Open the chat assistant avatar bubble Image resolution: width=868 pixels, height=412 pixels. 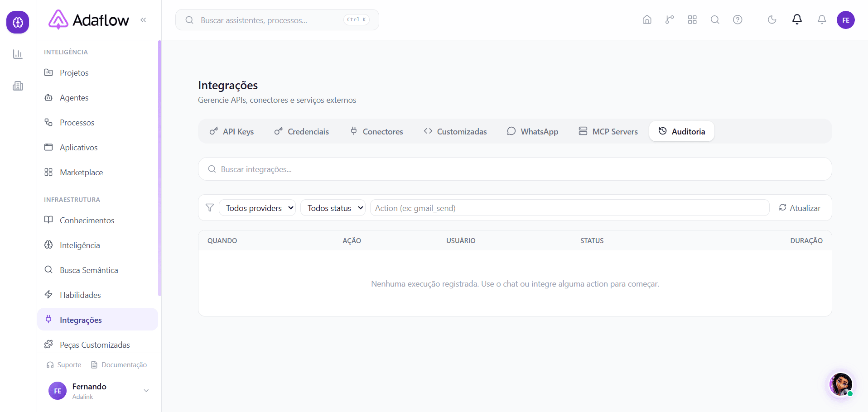(841, 384)
